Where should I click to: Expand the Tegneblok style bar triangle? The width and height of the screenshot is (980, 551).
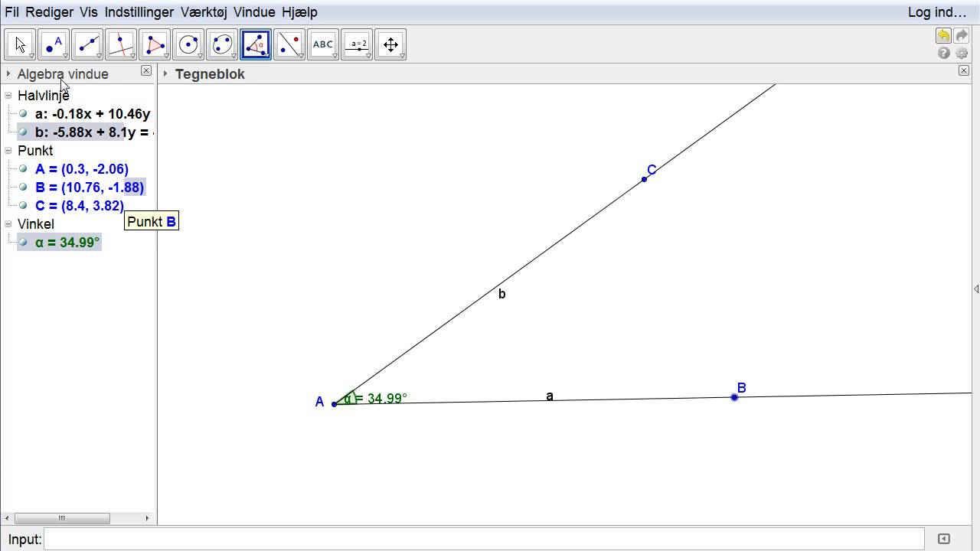pos(165,74)
